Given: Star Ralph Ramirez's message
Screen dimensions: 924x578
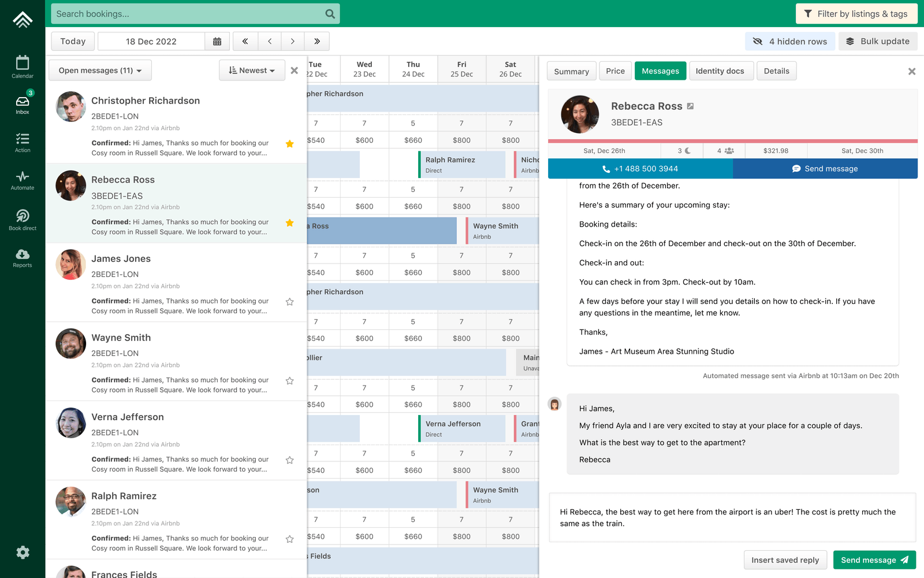Looking at the screenshot, I should pyautogui.click(x=290, y=539).
